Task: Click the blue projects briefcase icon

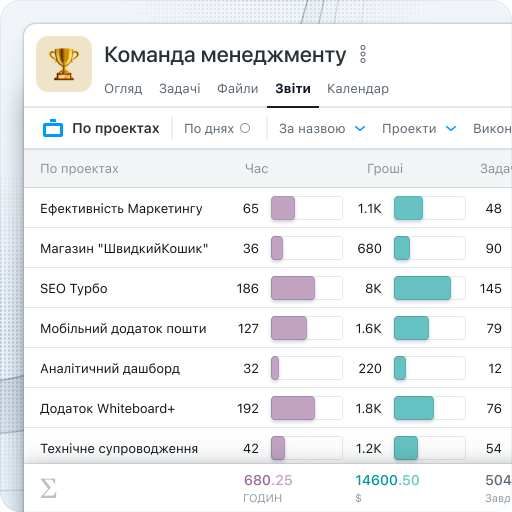Action: pyautogui.click(x=53, y=128)
